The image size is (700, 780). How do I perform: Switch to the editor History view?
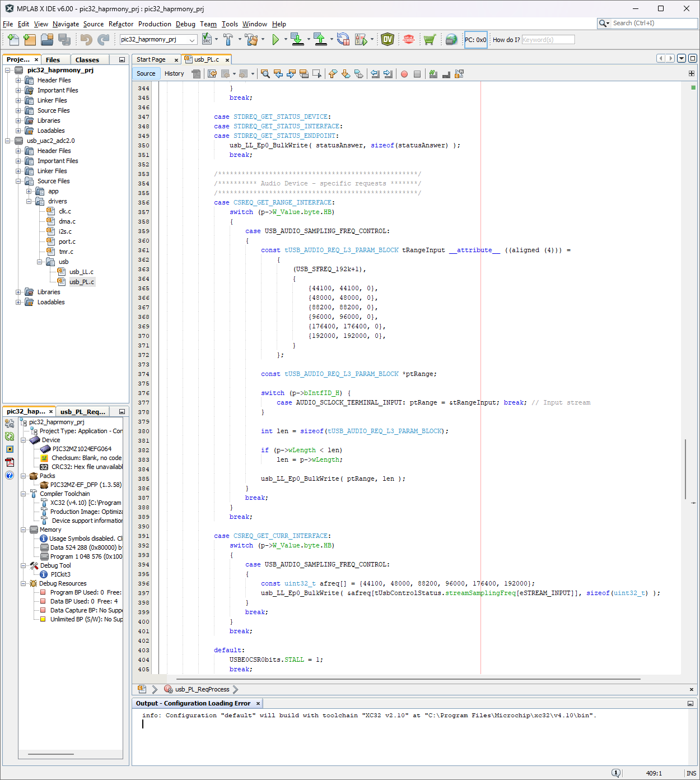pyautogui.click(x=174, y=74)
